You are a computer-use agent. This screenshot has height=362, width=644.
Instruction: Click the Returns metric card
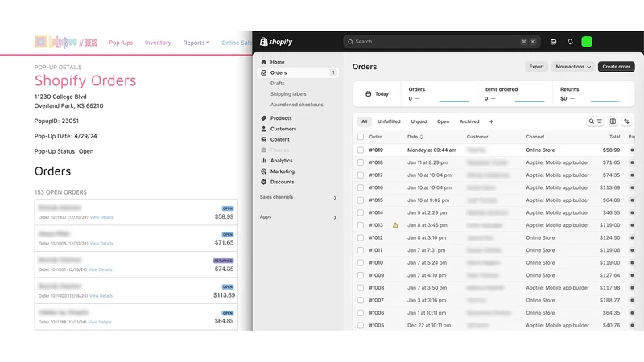click(592, 94)
